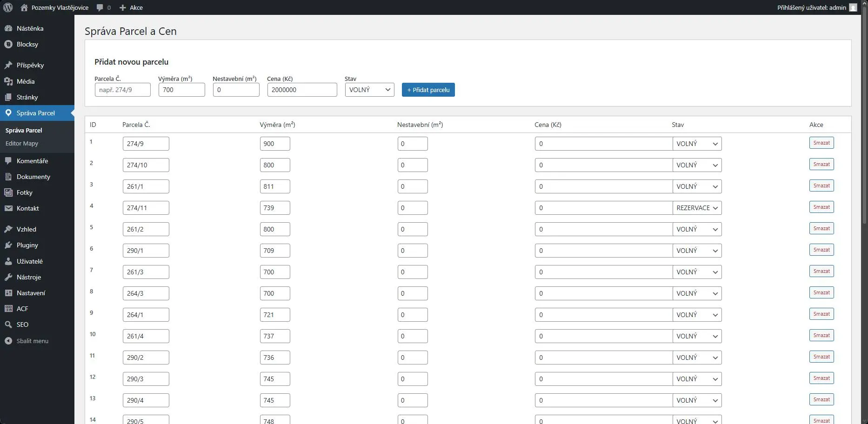
Task: Open SEO via magnifier icon
Action: (x=8, y=325)
